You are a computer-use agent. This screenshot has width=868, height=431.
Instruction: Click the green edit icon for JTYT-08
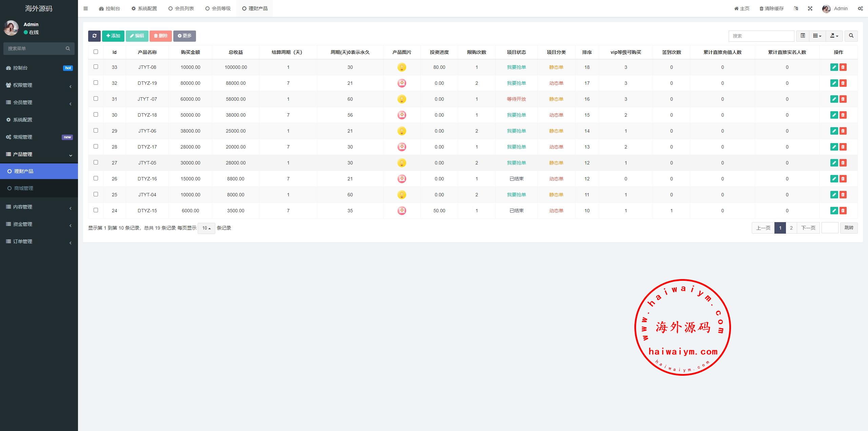tap(834, 67)
